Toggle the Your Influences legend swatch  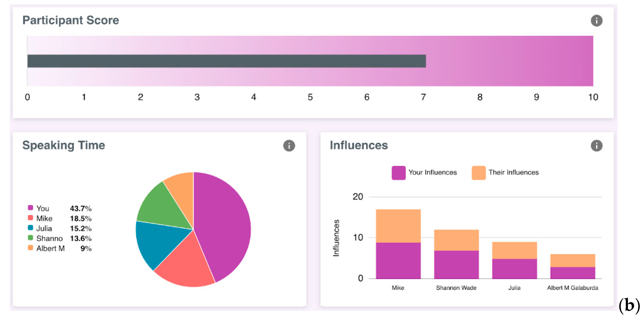point(399,173)
